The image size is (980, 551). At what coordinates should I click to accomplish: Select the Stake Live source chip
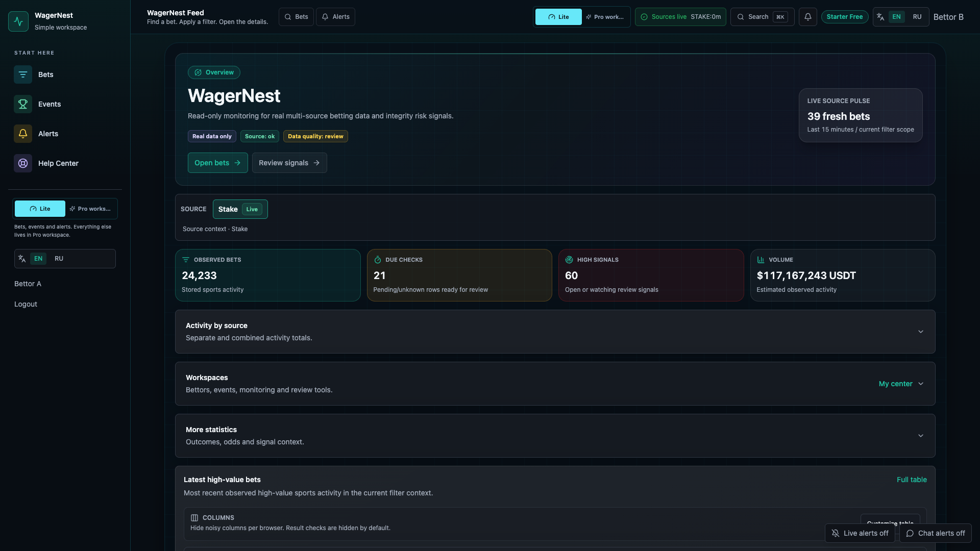click(240, 209)
